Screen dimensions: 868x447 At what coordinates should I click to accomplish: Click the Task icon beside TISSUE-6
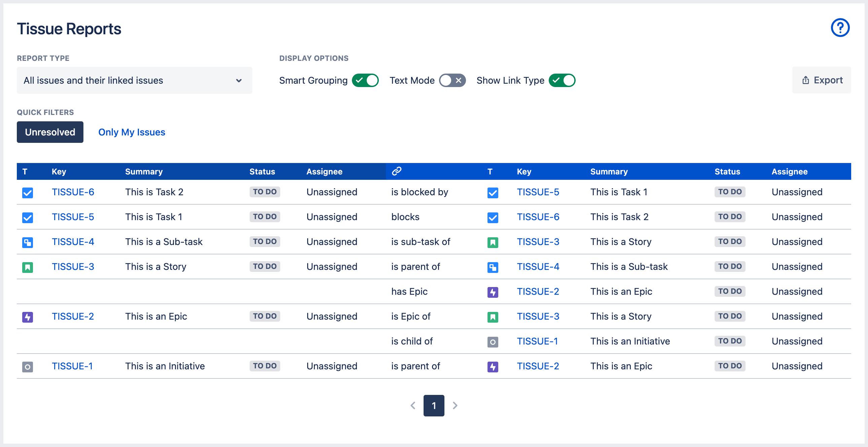pos(27,192)
